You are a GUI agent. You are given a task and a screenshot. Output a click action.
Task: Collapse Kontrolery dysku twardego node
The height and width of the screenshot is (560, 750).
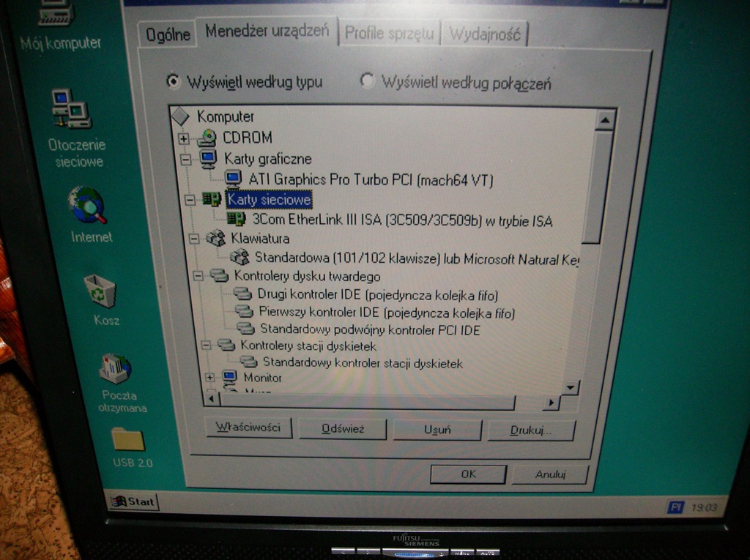point(198,276)
